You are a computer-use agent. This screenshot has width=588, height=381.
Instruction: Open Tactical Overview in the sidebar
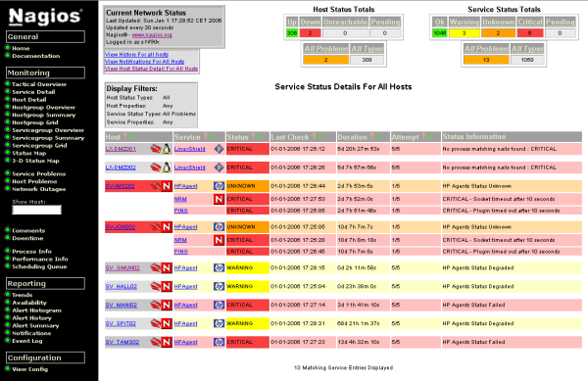[39, 84]
